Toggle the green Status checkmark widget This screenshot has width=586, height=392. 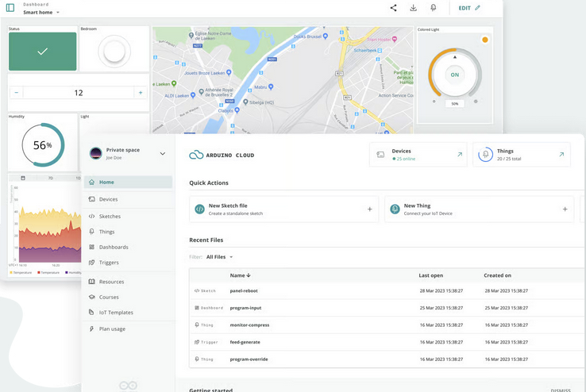(x=43, y=52)
